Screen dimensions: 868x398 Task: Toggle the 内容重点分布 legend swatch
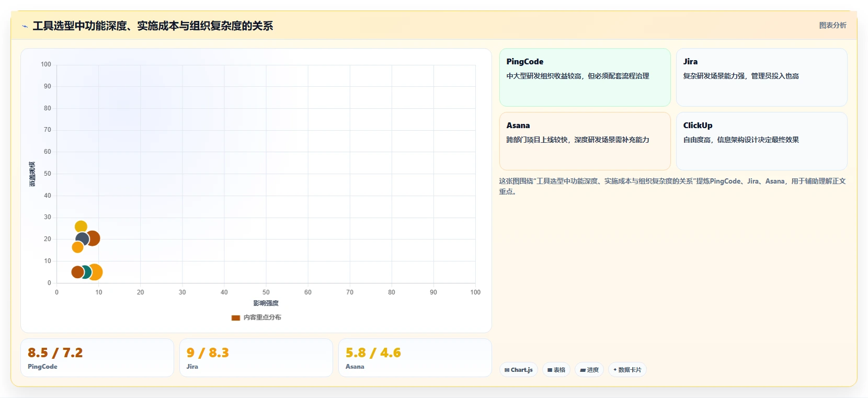[x=236, y=317]
